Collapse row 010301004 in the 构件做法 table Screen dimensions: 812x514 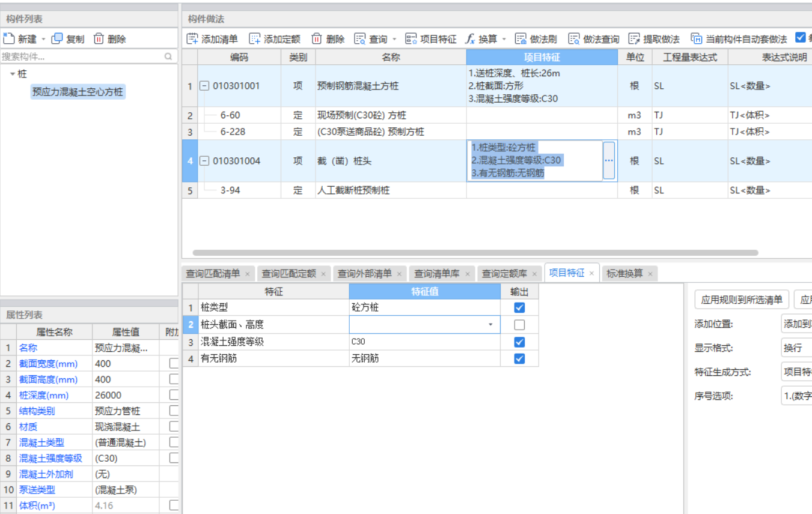[x=204, y=161]
